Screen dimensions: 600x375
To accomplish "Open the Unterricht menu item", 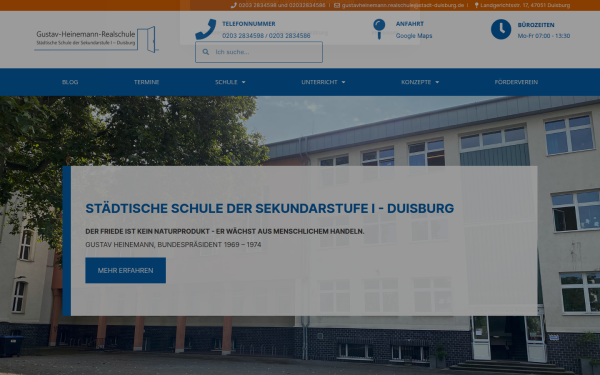I will pos(320,82).
